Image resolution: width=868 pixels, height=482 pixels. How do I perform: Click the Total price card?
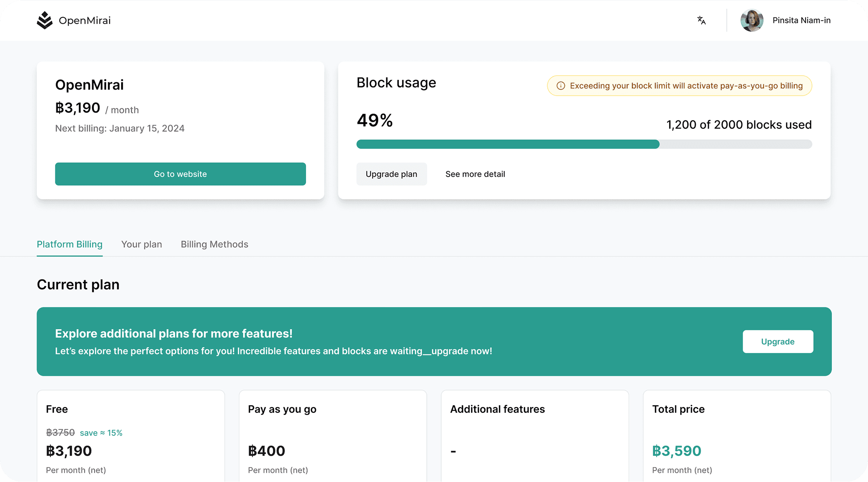point(737,436)
